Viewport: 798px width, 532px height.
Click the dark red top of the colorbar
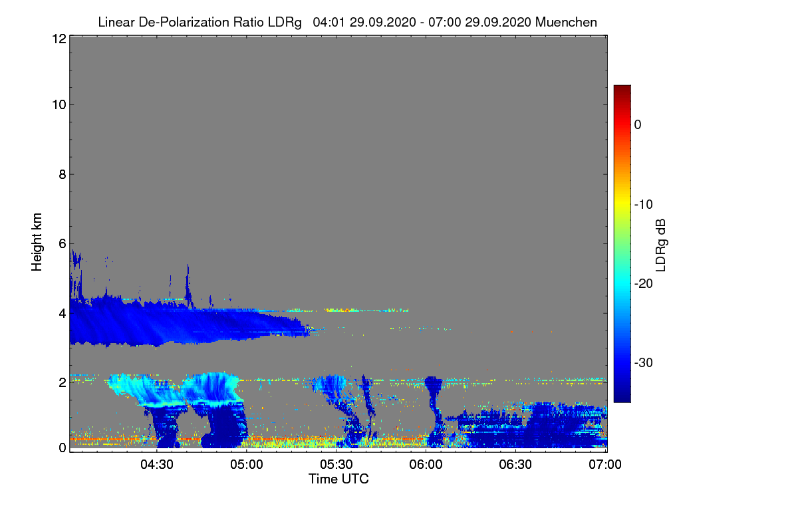[622, 89]
